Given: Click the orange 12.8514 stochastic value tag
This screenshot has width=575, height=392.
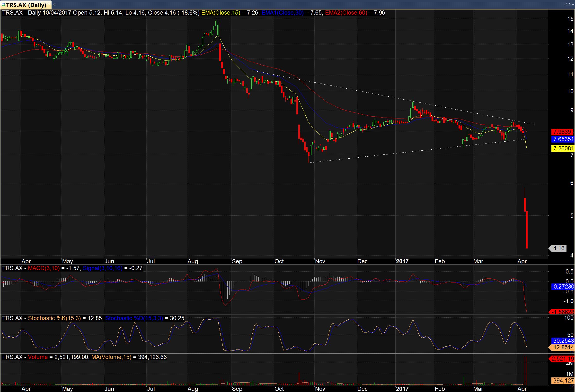Looking at the screenshot, I should pos(562,347).
